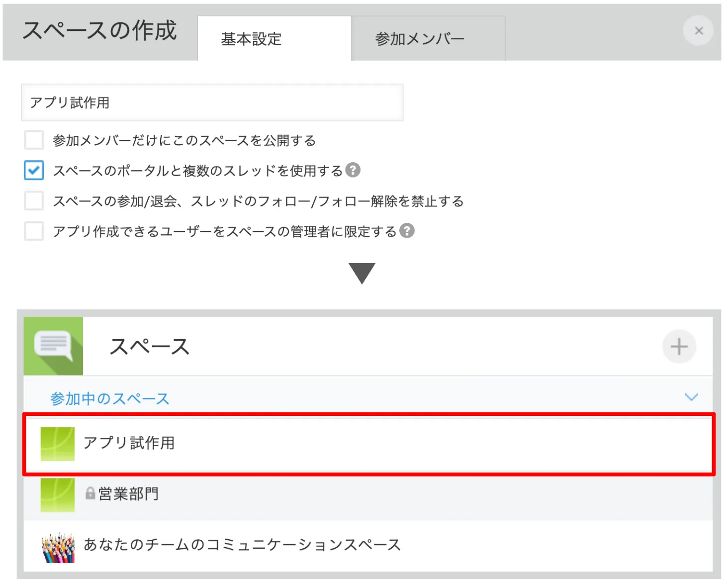Switch to the 参加メンバー tab
The image size is (728, 584).
click(x=419, y=39)
